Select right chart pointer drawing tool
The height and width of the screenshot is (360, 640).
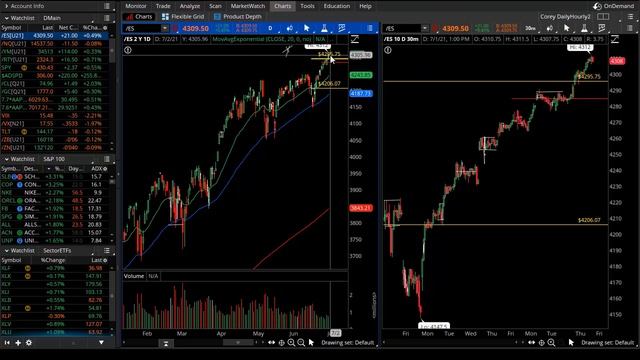567,28
